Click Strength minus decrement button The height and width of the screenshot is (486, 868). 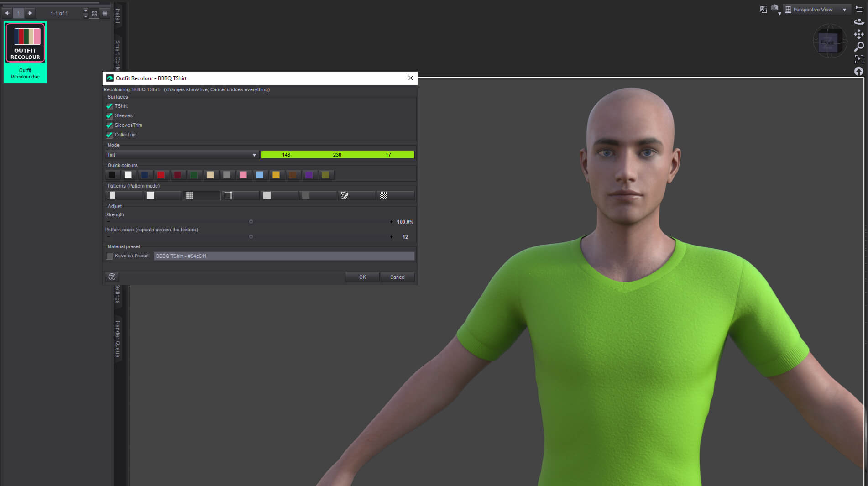[x=108, y=222]
